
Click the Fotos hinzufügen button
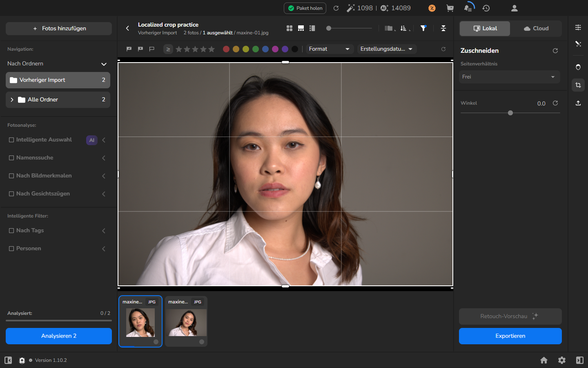pos(59,29)
